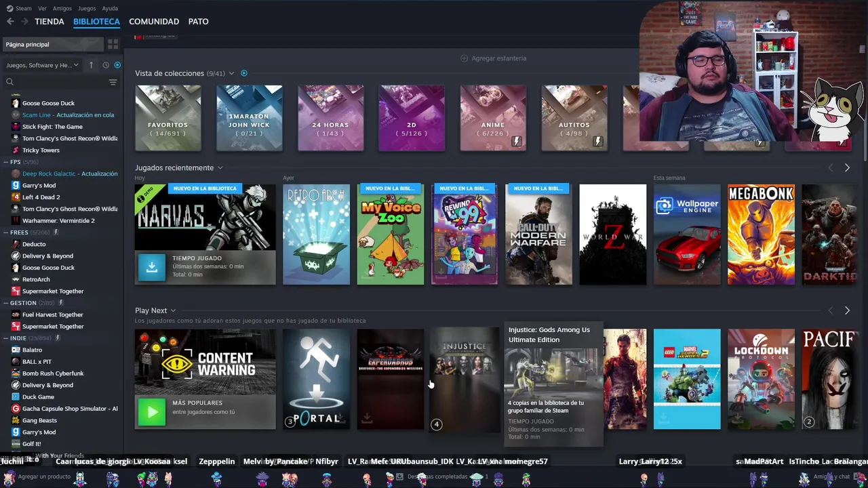Open the ANIME collection tile

[493, 118]
